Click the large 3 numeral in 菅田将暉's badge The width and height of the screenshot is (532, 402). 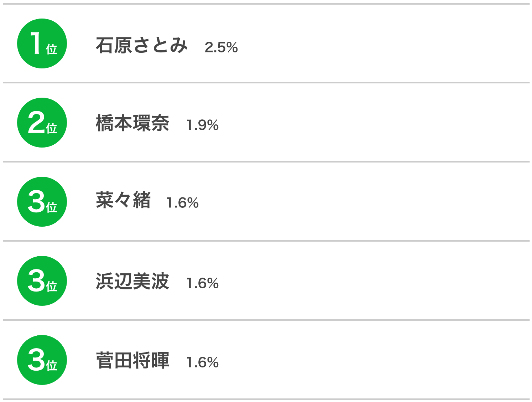[36, 360]
